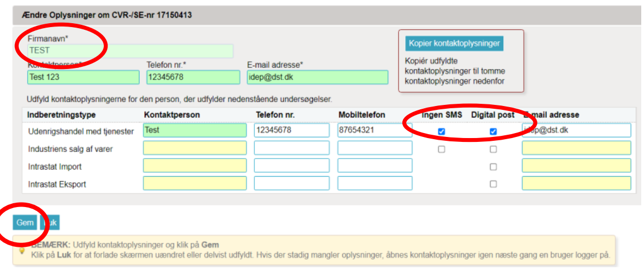644x270 pixels.
Task: Click Kontaktperson field for Intrastat Import
Action: (x=195, y=166)
